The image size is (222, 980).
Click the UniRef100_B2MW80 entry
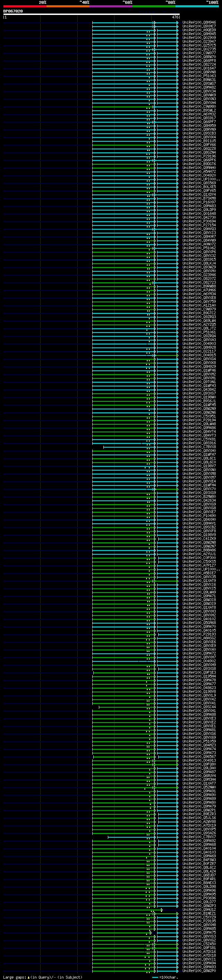(199, 496)
